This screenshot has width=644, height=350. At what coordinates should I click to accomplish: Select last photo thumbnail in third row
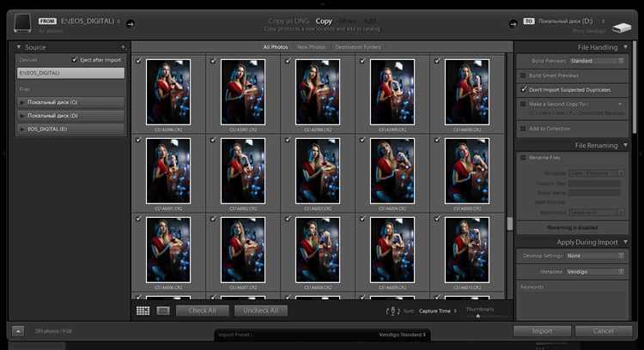(467, 250)
